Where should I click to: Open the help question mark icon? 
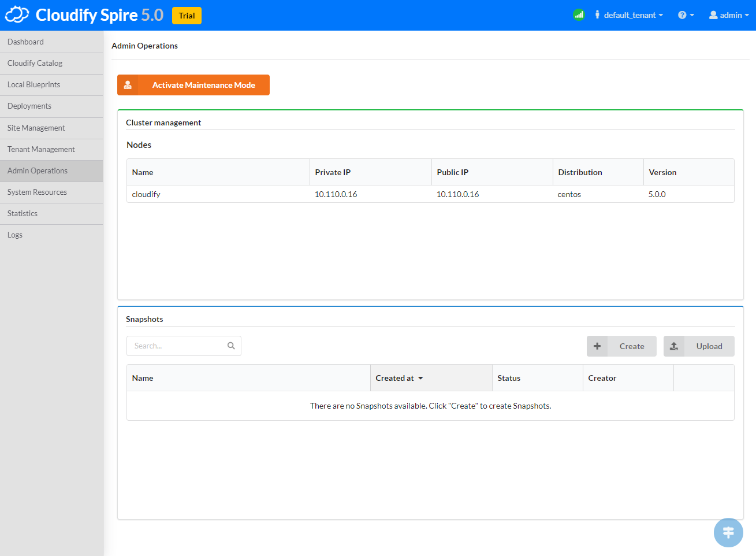click(682, 15)
